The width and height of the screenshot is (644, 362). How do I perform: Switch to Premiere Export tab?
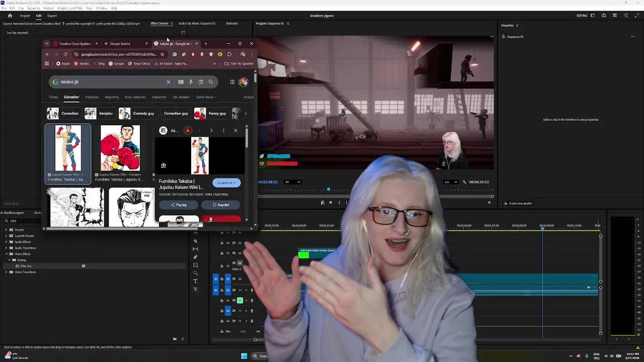(52, 16)
